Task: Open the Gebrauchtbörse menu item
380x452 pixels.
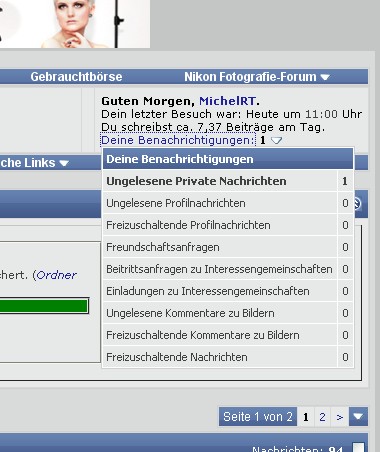Action: (76, 77)
